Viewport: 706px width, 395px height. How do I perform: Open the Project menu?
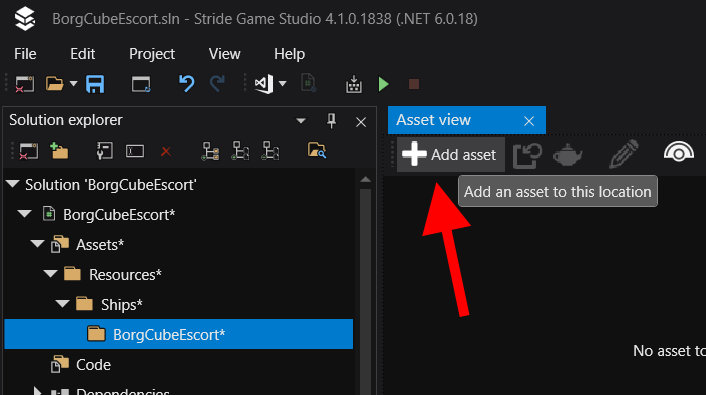[152, 54]
